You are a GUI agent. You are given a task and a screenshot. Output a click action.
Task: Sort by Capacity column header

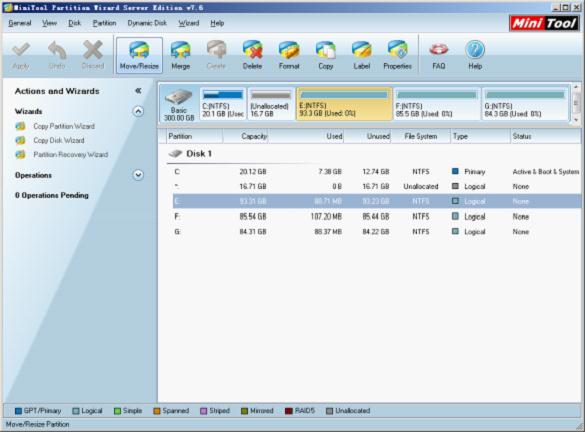pos(245,136)
